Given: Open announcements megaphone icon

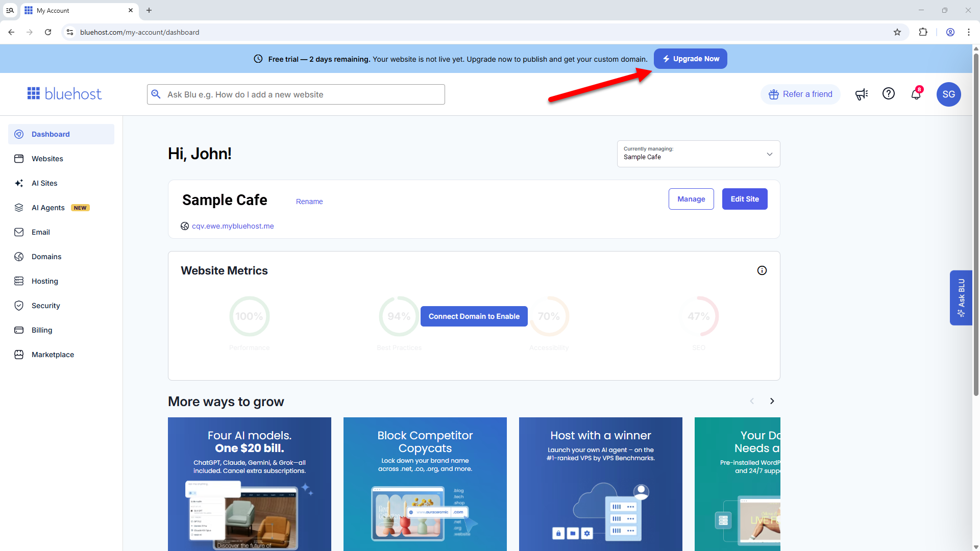Looking at the screenshot, I should (862, 94).
